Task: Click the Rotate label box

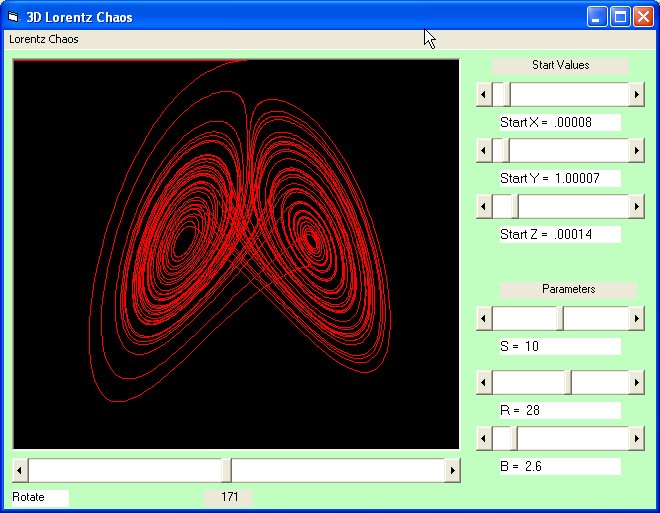Action: [x=40, y=497]
